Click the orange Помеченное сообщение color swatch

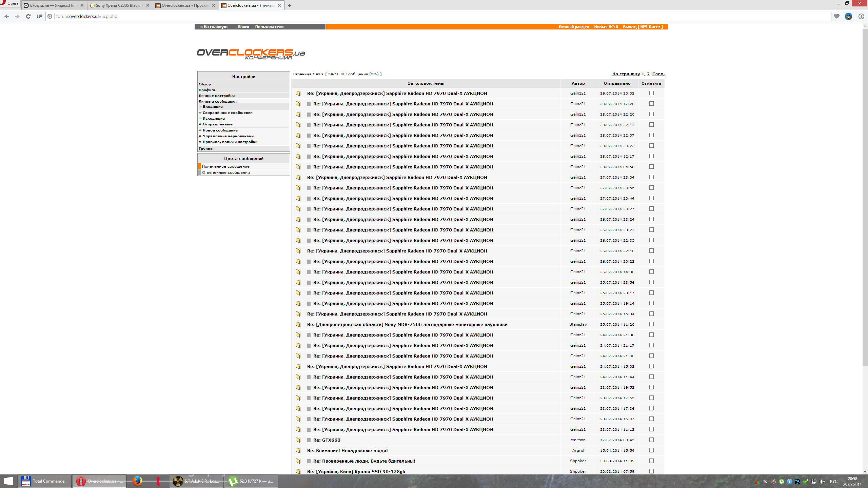[200, 166]
